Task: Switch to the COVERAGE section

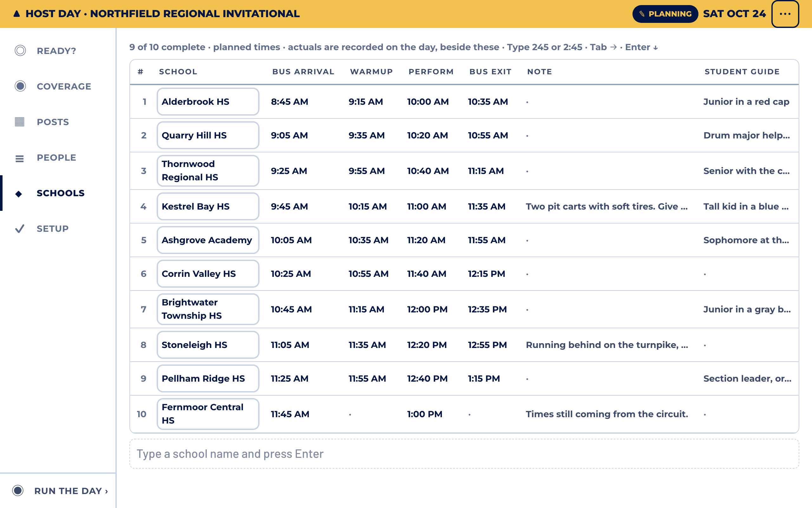Action: (x=58, y=86)
